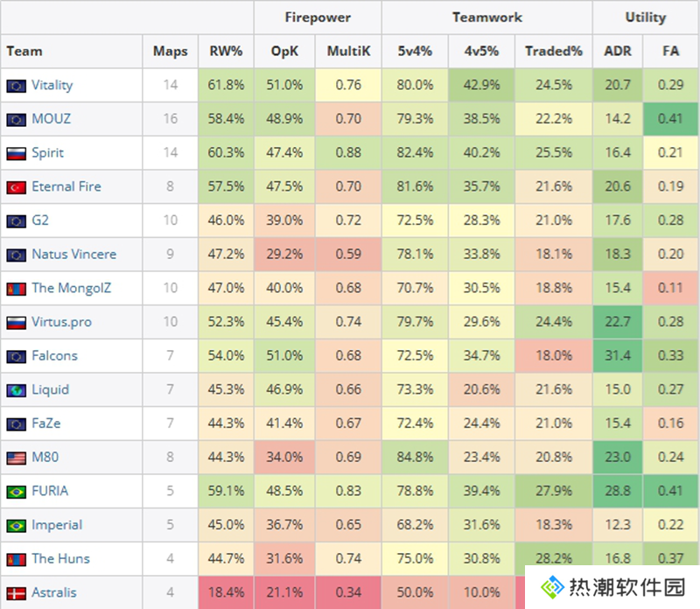
Task: Open the Falcons team link
Action: click(54, 355)
